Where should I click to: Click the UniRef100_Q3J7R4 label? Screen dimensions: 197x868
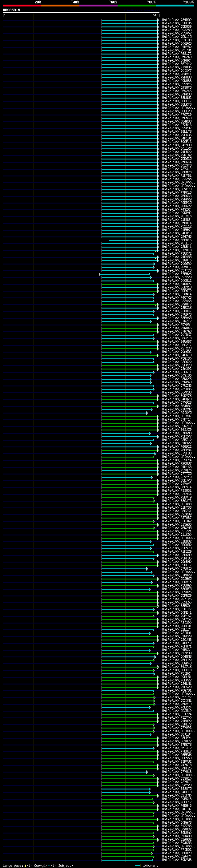(x=176, y=714)
